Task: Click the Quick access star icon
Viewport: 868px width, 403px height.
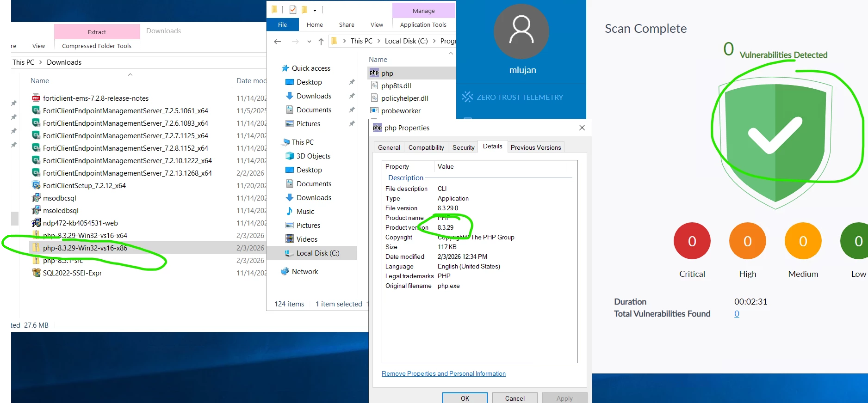Action: pyautogui.click(x=285, y=68)
